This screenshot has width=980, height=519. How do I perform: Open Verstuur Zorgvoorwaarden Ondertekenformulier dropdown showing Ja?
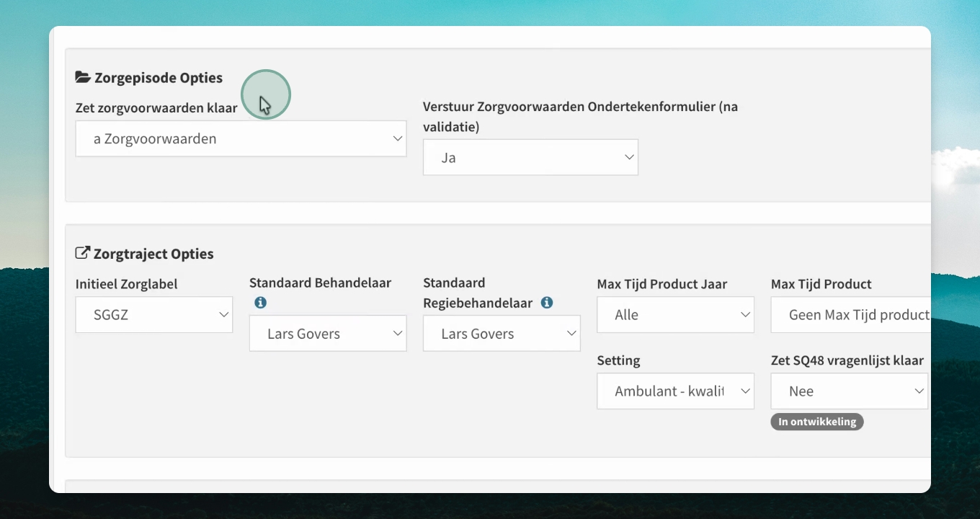(530, 157)
